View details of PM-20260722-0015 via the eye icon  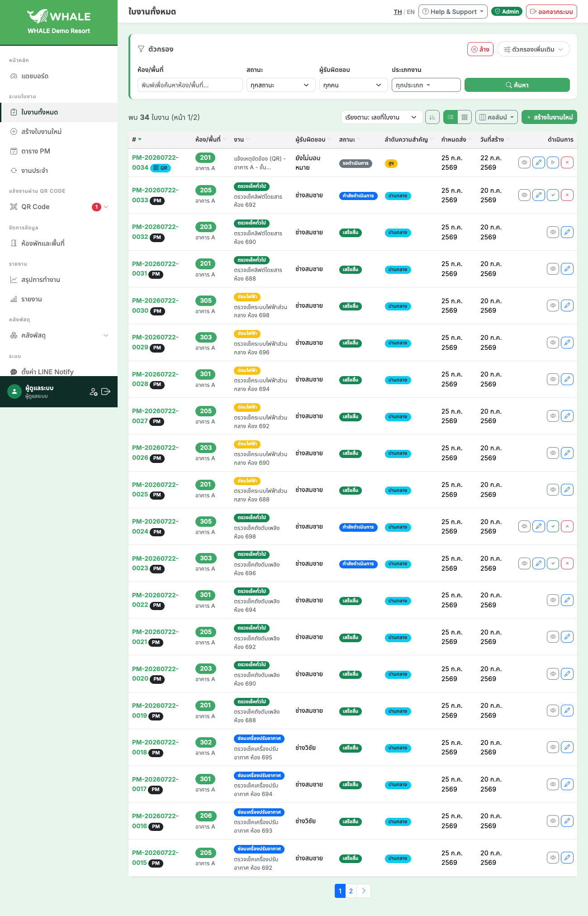click(553, 858)
